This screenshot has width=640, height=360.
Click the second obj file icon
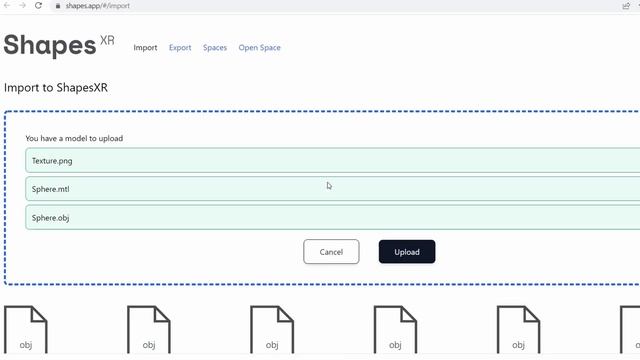point(149,329)
